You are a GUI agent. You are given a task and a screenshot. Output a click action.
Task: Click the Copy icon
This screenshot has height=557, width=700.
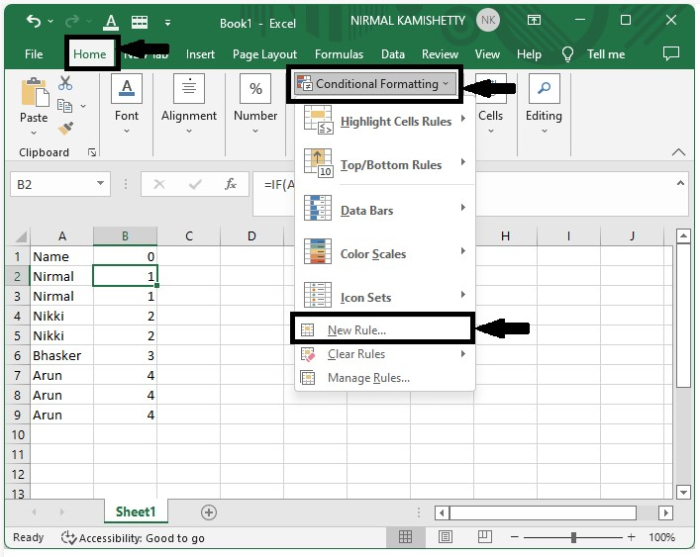tap(65, 106)
